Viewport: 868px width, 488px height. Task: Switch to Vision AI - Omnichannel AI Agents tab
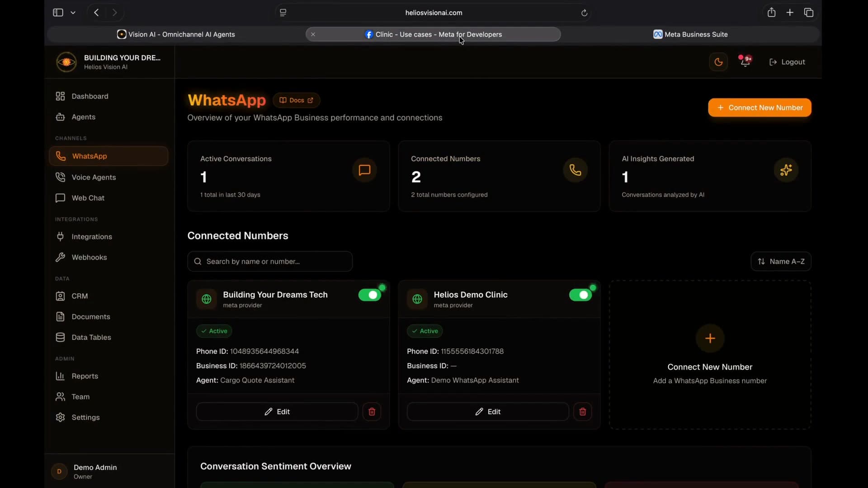tap(176, 34)
